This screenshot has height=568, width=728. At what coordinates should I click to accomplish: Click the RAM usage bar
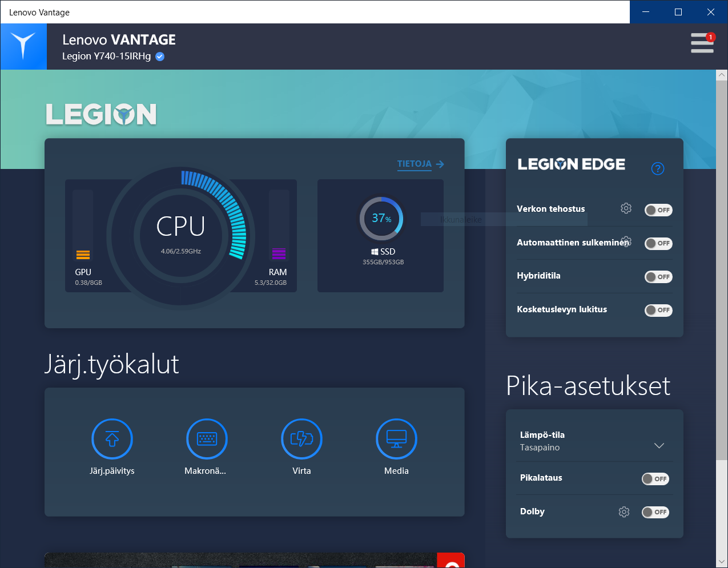tap(279, 225)
